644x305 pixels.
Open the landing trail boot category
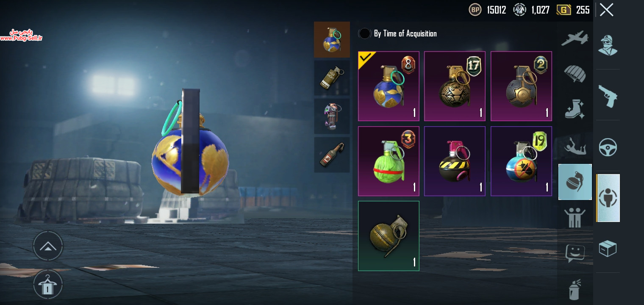coord(575,109)
